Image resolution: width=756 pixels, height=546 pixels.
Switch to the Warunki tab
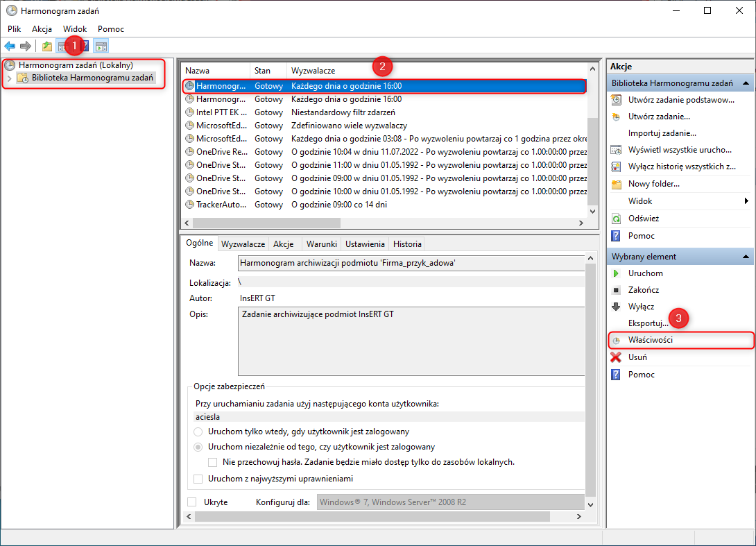coord(322,244)
